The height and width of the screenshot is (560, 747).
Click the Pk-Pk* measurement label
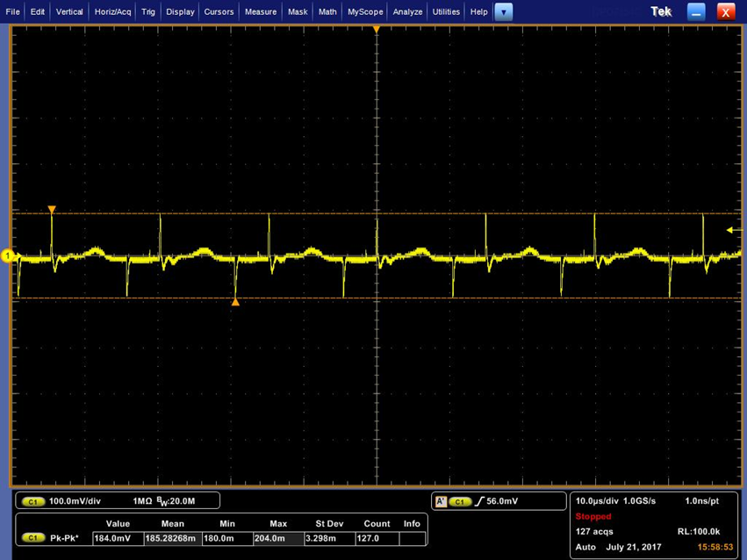(x=64, y=538)
